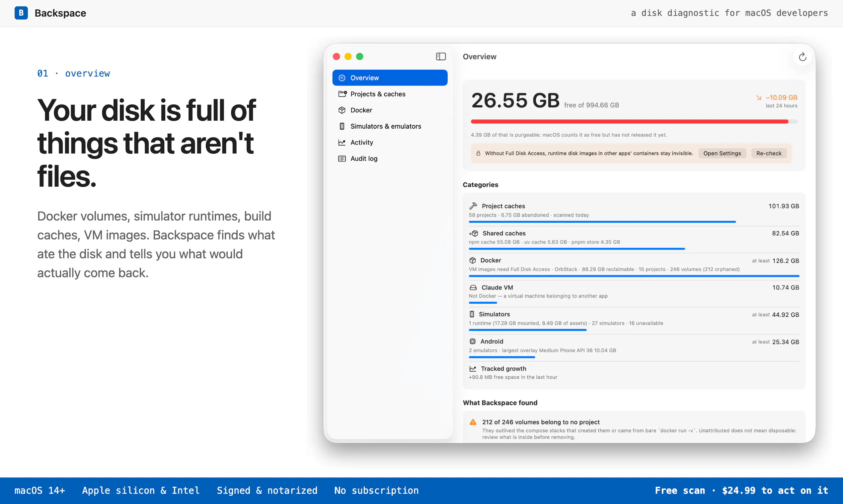Click the Claude VM usage bar
843x504 pixels.
tap(483, 303)
